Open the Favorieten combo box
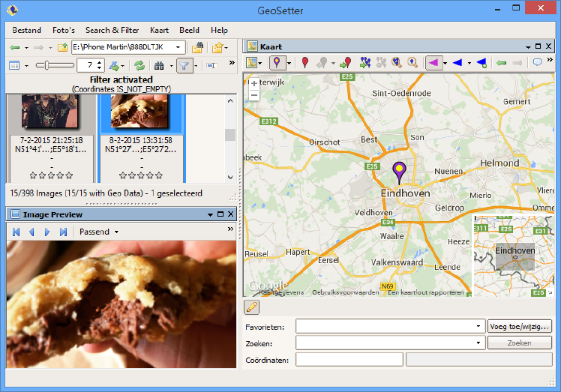 (x=390, y=326)
